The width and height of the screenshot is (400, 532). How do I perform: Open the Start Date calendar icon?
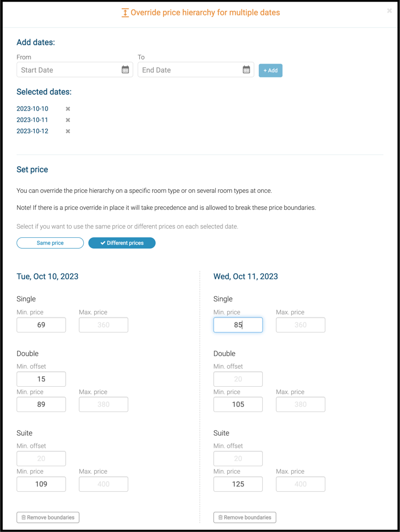coord(125,70)
